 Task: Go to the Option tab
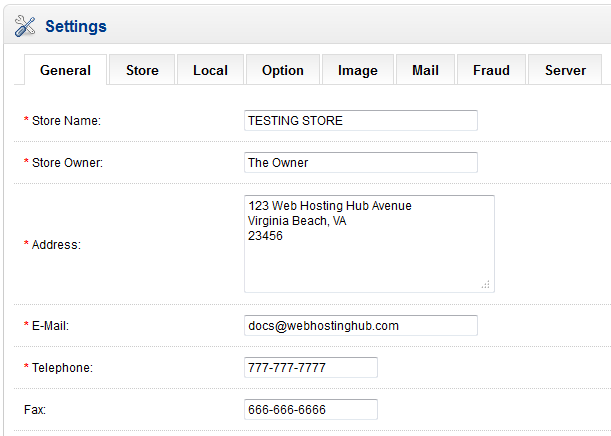[282, 70]
